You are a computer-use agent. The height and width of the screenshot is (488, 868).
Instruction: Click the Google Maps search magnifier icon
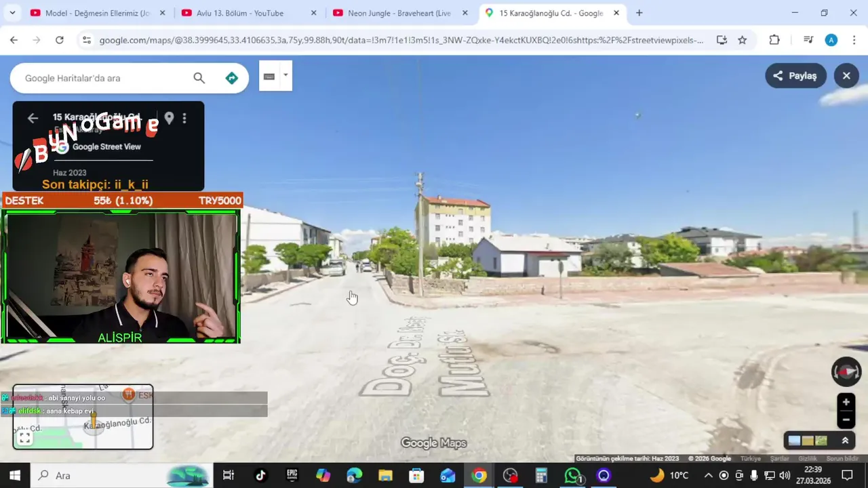pos(199,78)
